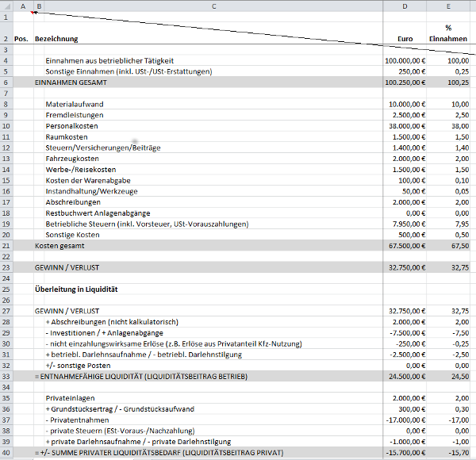Image resolution: width=476 pixels, height=460 pixels.
Task: Select column D header
Action: tap(405, 6)
